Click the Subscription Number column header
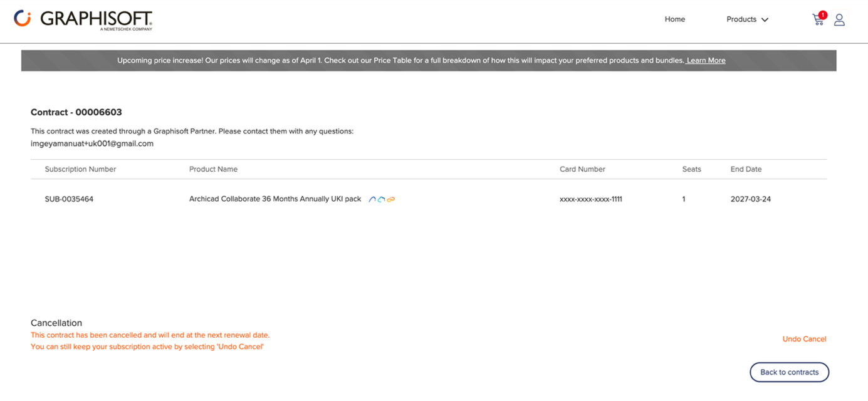The height and width of the screenshot is (401, 868). tap(80, 169)
